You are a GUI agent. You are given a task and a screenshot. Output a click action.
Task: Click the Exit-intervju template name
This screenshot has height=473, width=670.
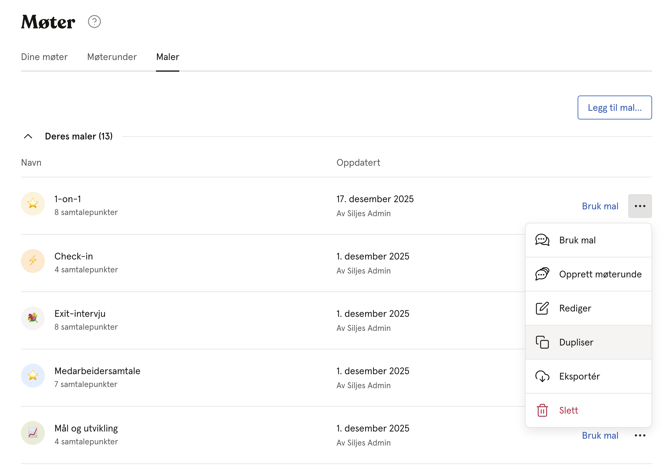[x=80, y=314]
